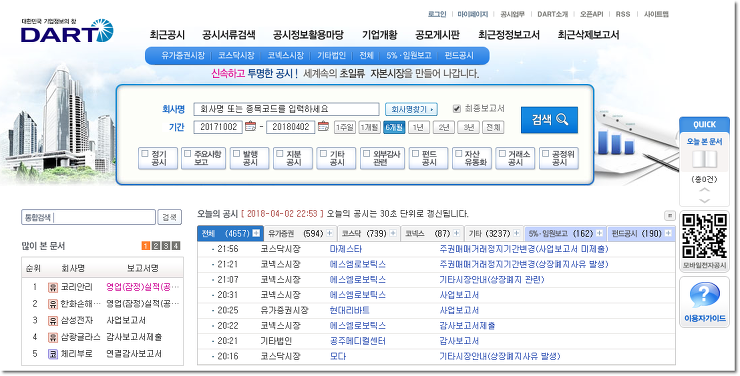Click the 회사명 input field
The width and height of the screenshot is (740, 376).
click(286, 109)
